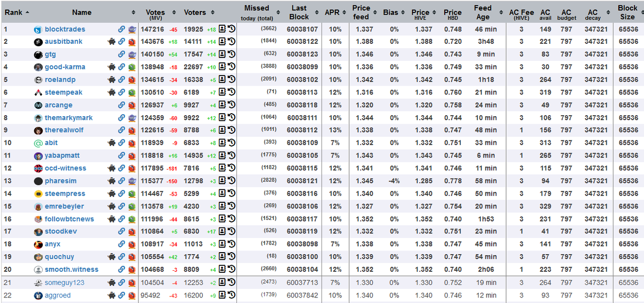
Task: Open the history clock icon for aggroed
Action: click(x=231, y=295)
